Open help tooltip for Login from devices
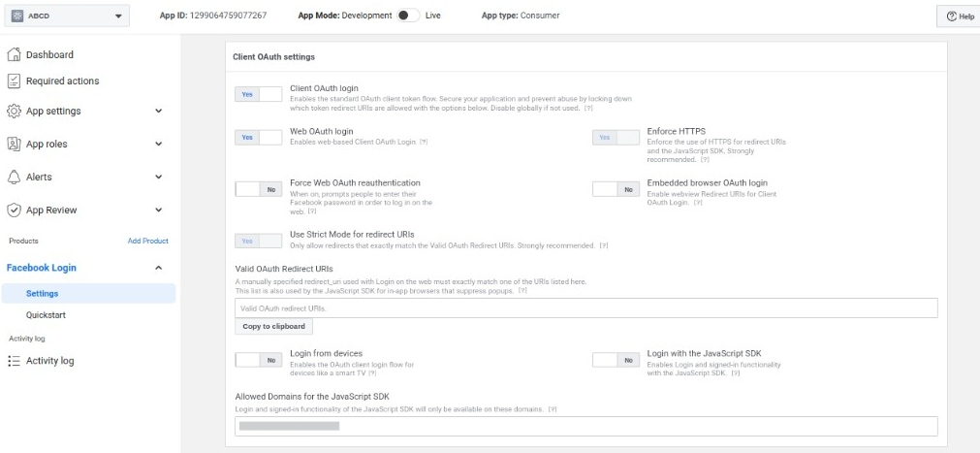The height and width of the screenshot is (453, 980). pyautogui.click(x=372, y=373)
